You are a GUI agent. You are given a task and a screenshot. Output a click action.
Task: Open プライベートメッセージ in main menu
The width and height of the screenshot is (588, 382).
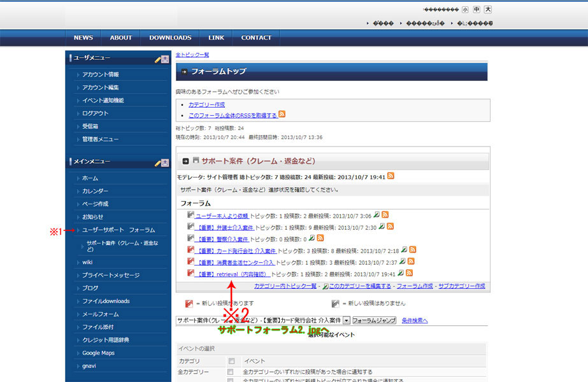111,275
